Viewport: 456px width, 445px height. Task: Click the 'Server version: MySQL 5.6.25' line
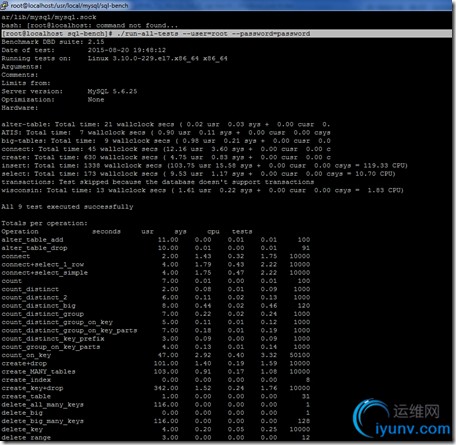click(69, 91)
